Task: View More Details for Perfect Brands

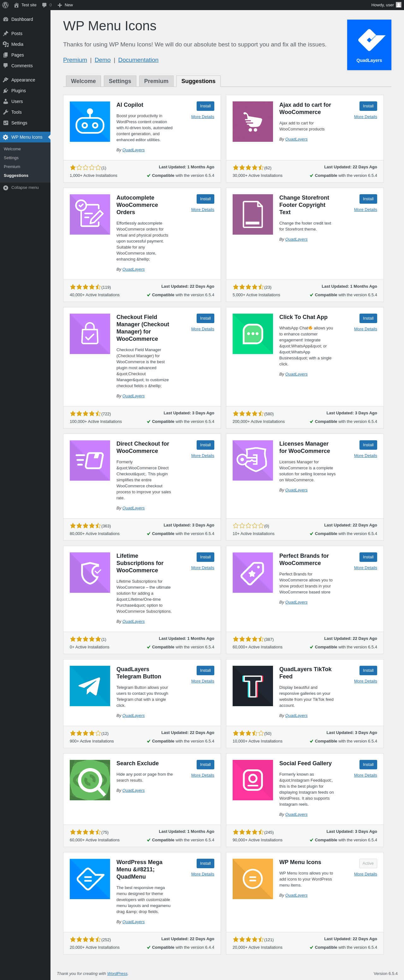Action: (x=365, y=568)
